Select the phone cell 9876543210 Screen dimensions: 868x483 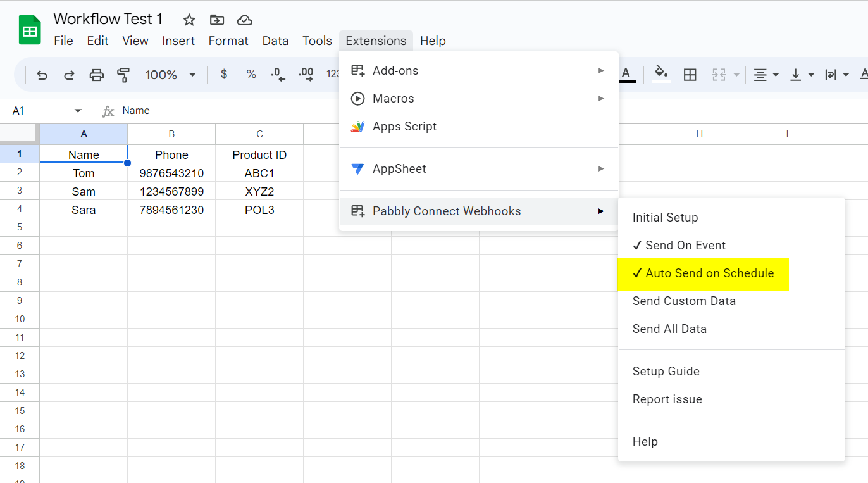coord(171,173)
